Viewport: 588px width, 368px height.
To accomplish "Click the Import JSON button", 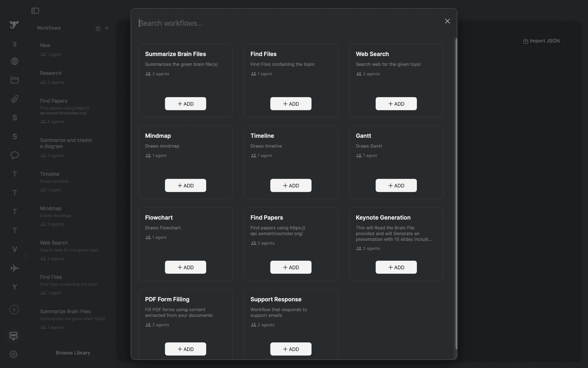I will click(x=541, y=41).
